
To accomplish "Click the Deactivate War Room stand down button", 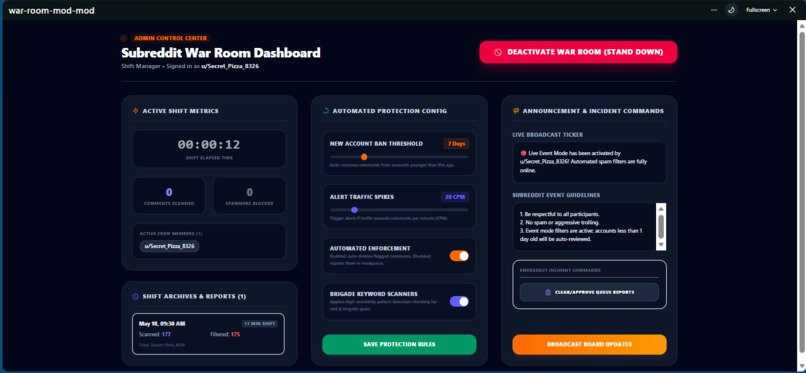I will click(x=578, y=52).
